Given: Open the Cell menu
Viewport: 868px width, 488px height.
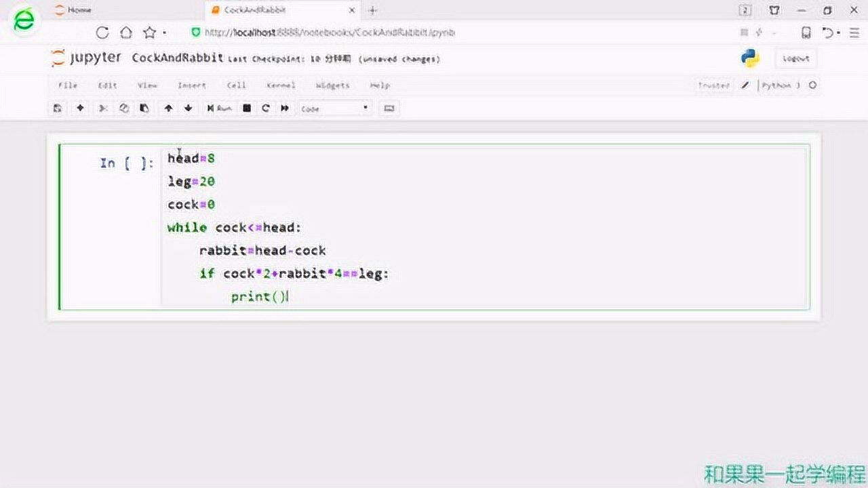Looking at the screenshot, I should point(236,85).
